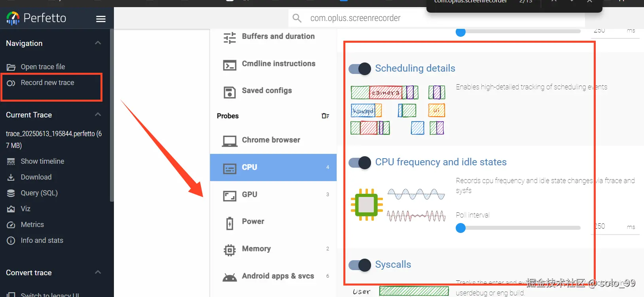Click the Android robot icon
The image size is (644, 297).
(229, 278)
